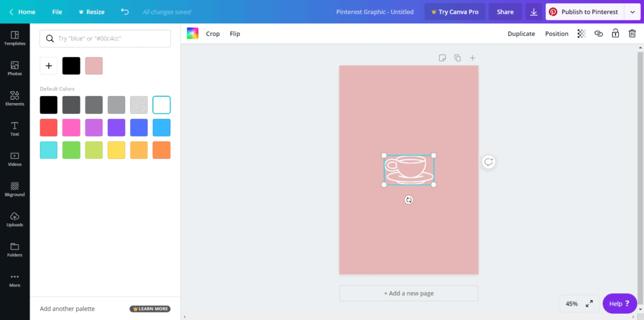The width and height of the screenshot is (644, 320).
Task: Click the duplicate page icon above canvas
Action: [x=458, y=58]
